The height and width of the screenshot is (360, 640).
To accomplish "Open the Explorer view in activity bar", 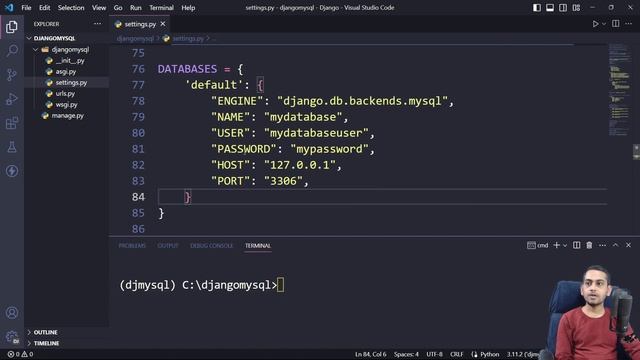I will point(12,27).
